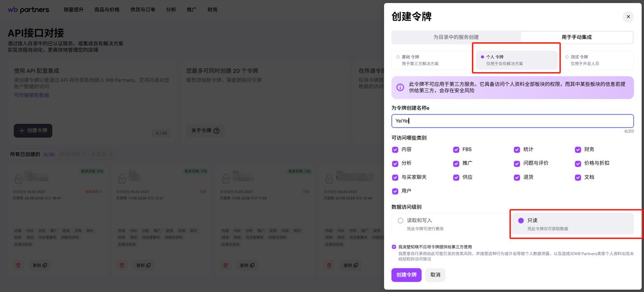This screenshot has height=292, width=644.
Task: Open the 财务 top navigation menu
Action: click(212, 9)
